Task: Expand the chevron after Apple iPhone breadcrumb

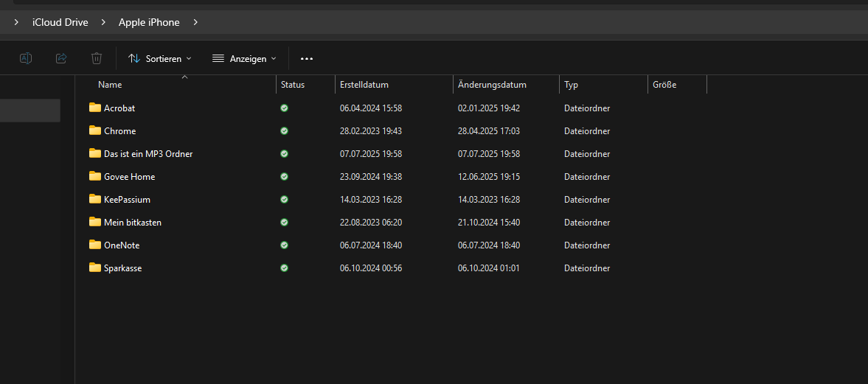Action: point(195,22)
